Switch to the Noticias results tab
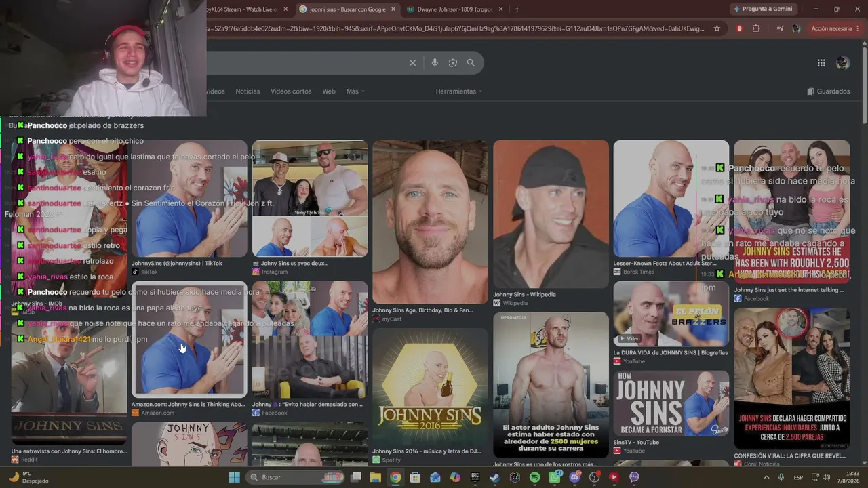This screenshot has height=488, width=868. [248, 91]
